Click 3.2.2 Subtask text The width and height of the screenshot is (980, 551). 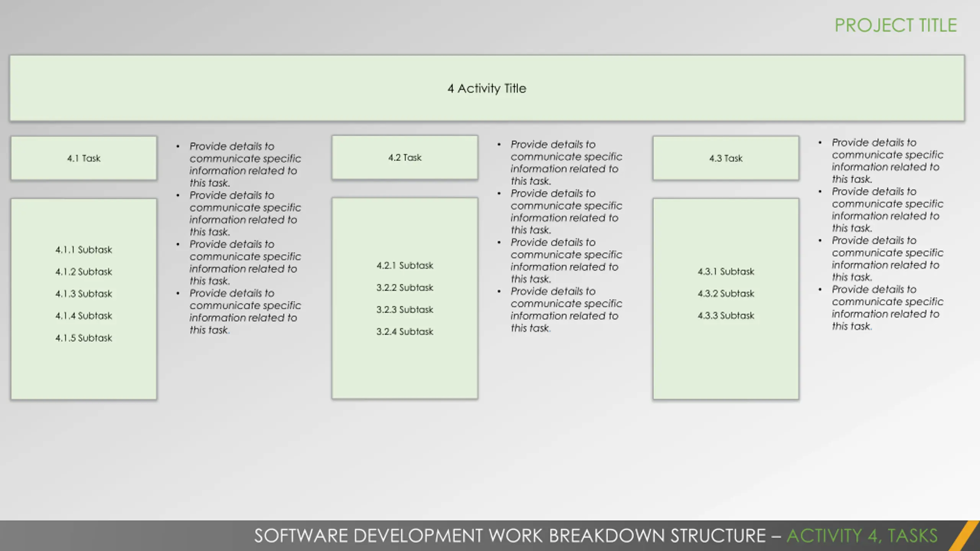tap(405, 287)
